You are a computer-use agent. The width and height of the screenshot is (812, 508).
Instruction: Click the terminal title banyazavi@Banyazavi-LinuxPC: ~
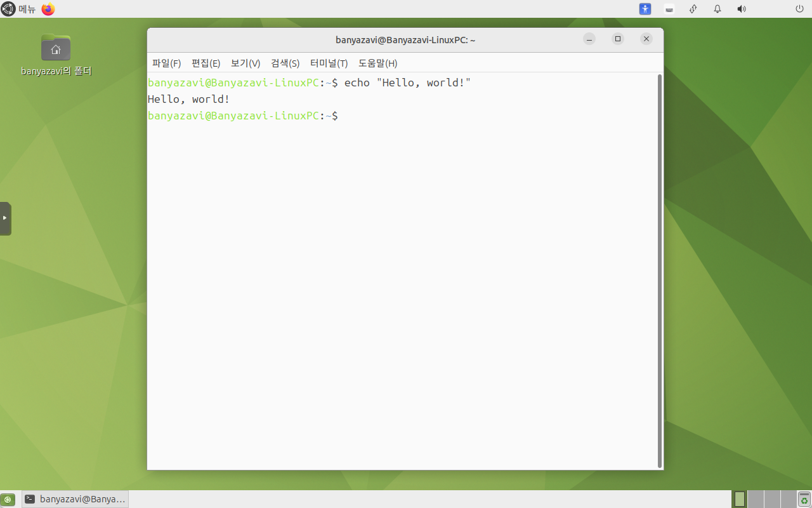405,40
